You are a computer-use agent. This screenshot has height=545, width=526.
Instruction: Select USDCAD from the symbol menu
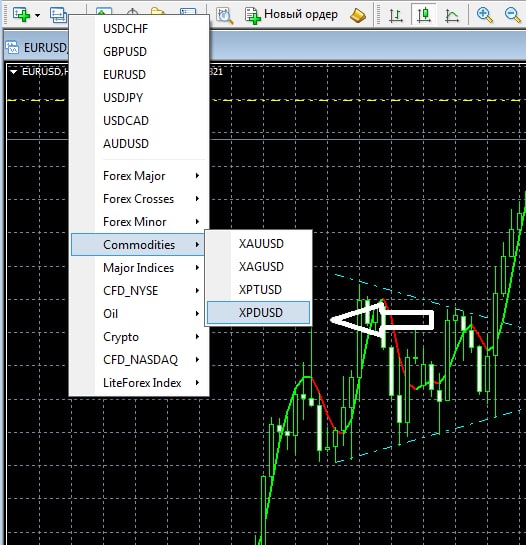(139, 120)
